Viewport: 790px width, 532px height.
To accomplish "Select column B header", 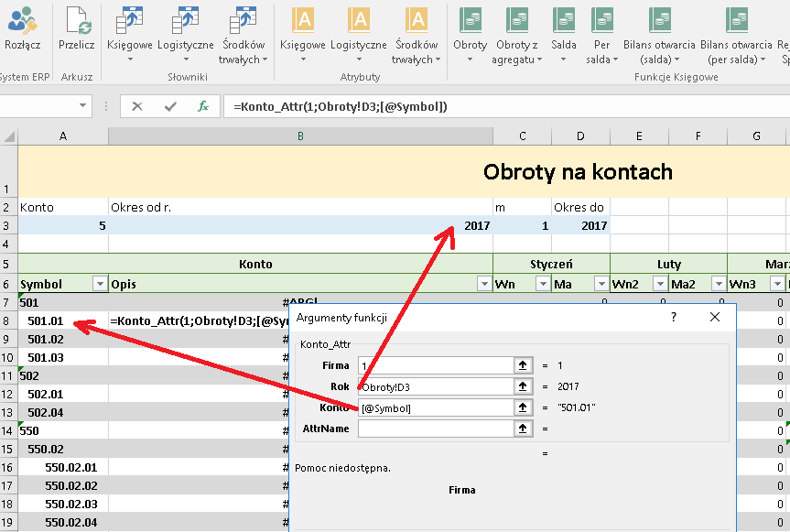I will 300,136.
